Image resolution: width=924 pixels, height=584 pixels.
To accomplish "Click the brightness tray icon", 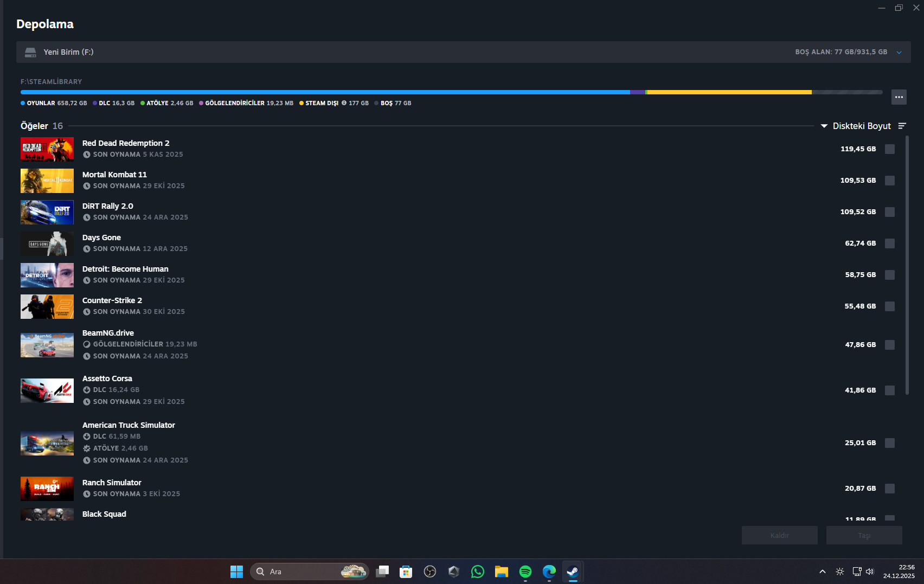I will [840, 572].
